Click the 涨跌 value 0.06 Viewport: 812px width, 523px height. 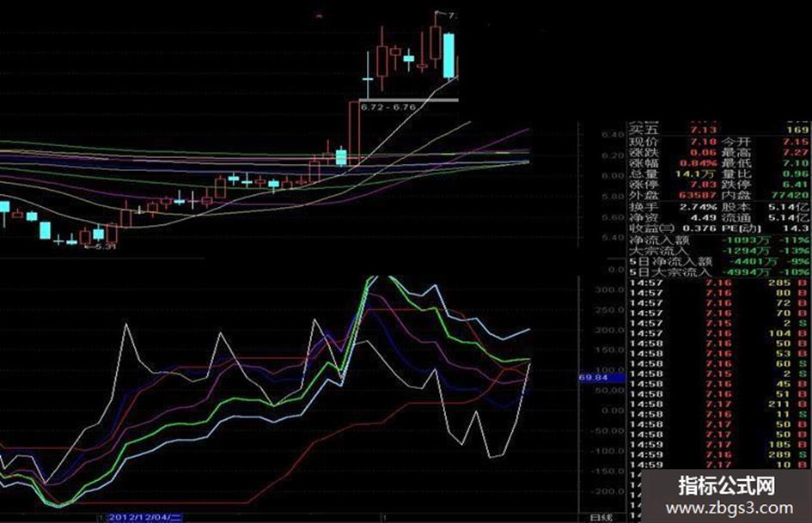[x=703, y=153]
